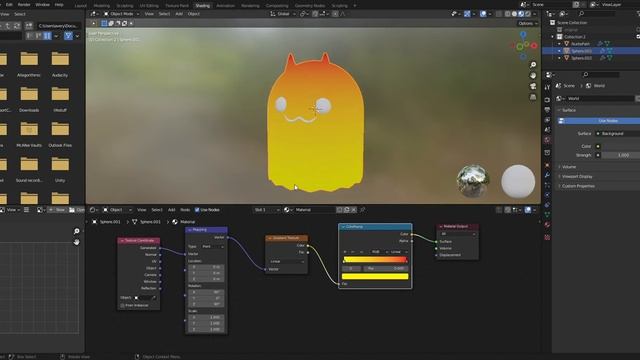Open the Object Mode dropdown in viewport header

(121, 14)
